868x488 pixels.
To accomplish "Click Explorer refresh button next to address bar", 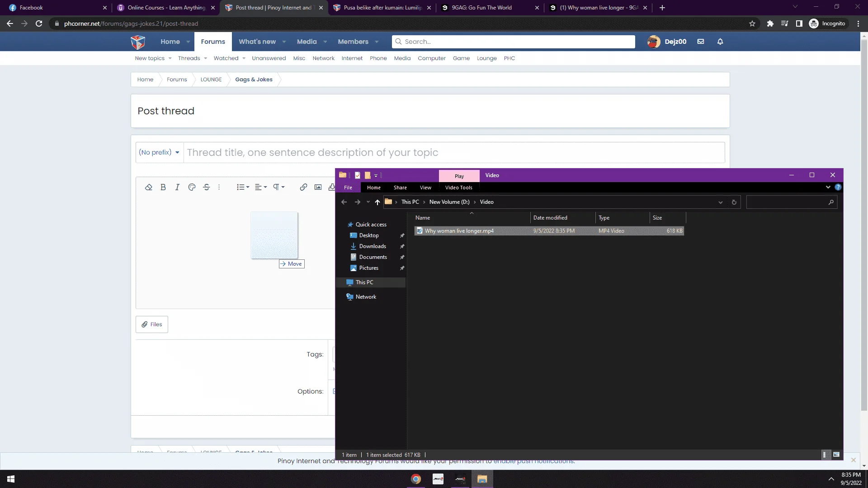I will pos(734,202).
